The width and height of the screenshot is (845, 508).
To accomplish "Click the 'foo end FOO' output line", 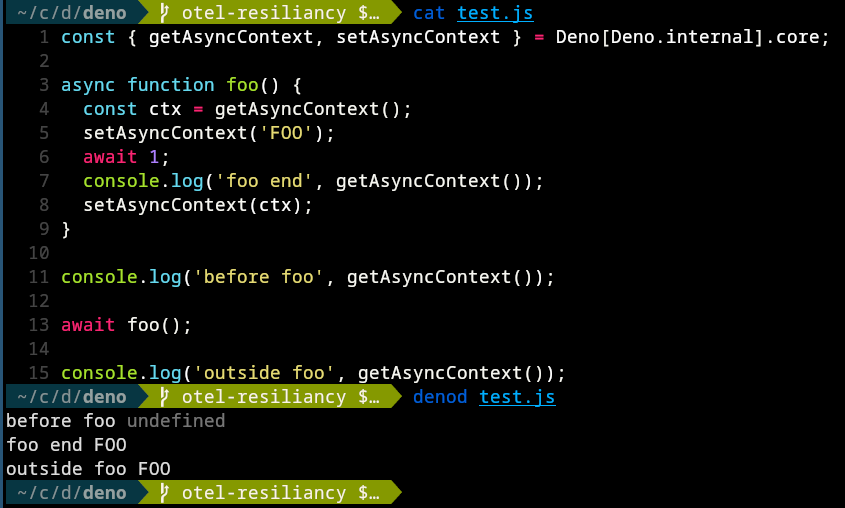I will pos(72,445).
